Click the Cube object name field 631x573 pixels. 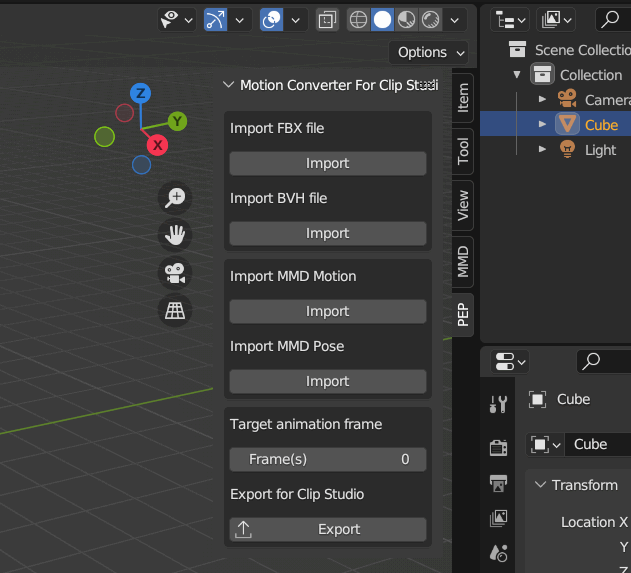pos(598,445)
